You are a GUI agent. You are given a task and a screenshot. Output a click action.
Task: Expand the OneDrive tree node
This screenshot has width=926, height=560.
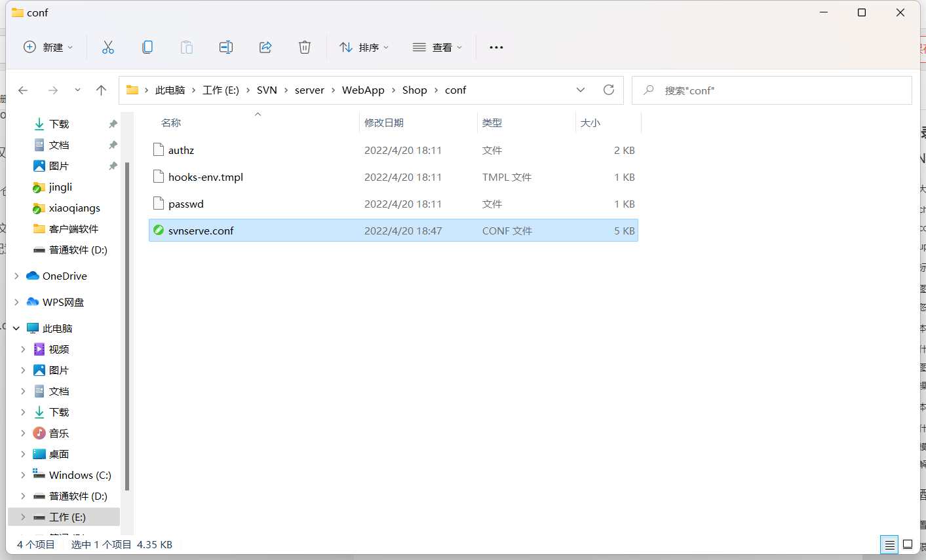[x=16, y=276]
